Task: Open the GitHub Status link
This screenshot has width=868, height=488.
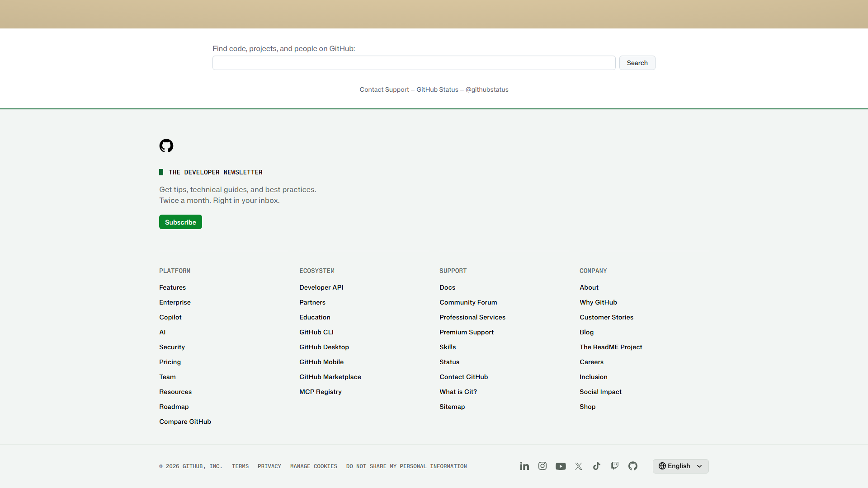Action: pyautogui.click(x=437, y=89)
